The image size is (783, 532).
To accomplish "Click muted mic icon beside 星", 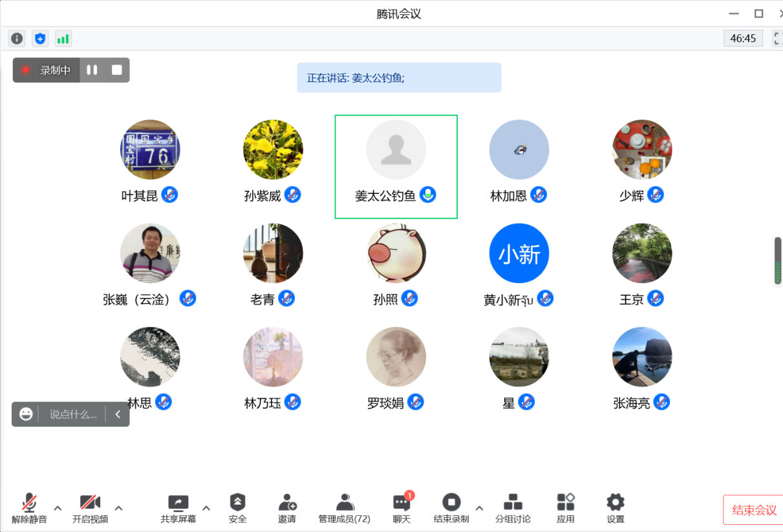I will [x=526, y=402].
